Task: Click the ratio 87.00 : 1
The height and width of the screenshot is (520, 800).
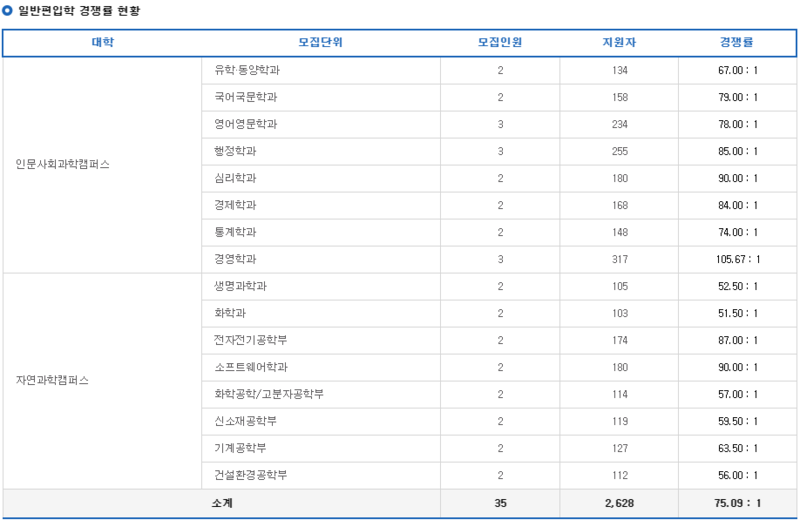Action: coord(738,341)
